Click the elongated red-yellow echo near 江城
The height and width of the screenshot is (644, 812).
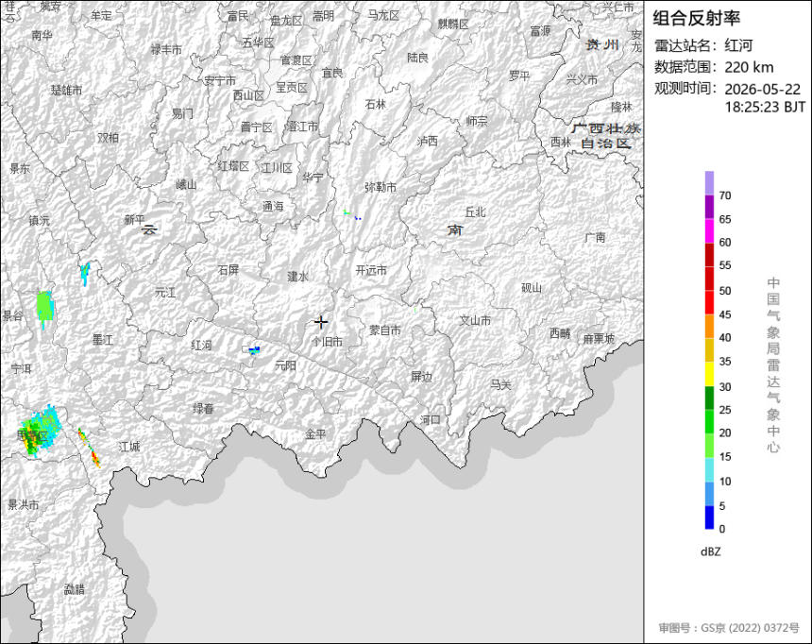pos(89,448)
